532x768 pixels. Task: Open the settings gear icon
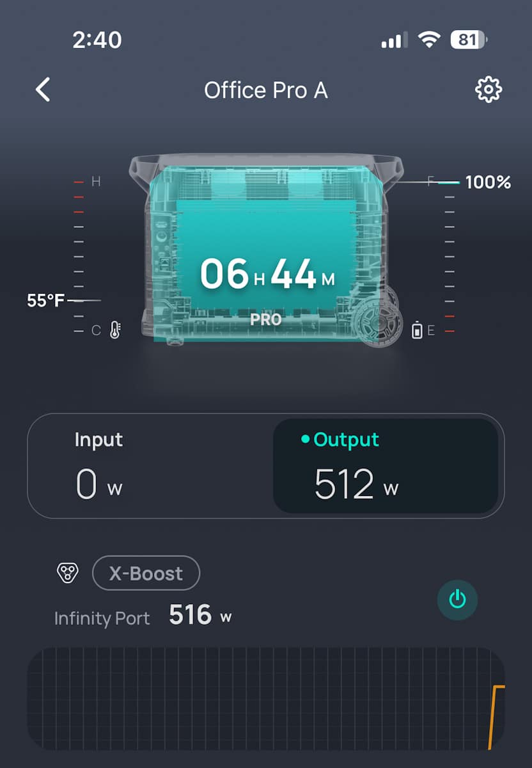(x=489, y=90)
